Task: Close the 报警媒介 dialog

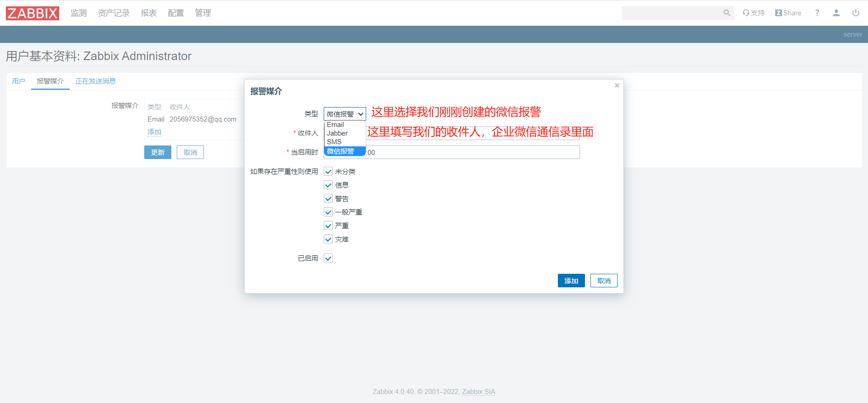Action: [617, 85]
